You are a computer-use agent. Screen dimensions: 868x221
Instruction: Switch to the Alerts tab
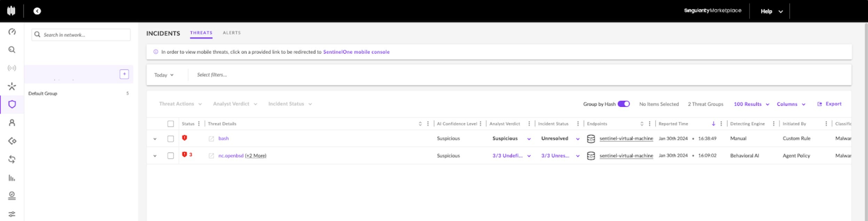coord(231,33)
